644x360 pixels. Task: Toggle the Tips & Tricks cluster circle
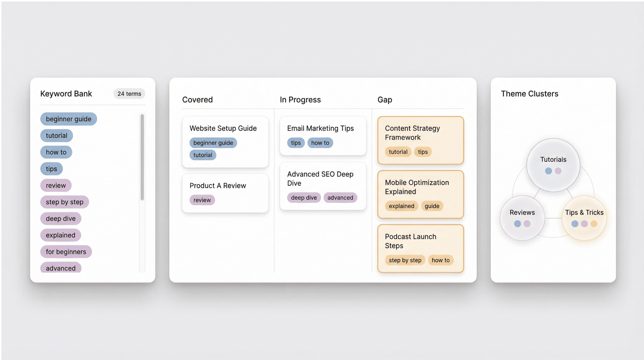pos(584,218)
